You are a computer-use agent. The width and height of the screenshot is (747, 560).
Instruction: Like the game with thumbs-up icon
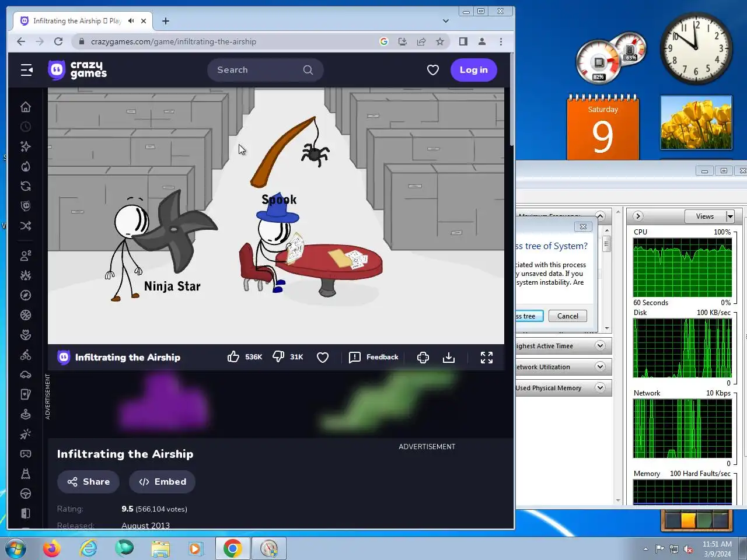[233, 357]
